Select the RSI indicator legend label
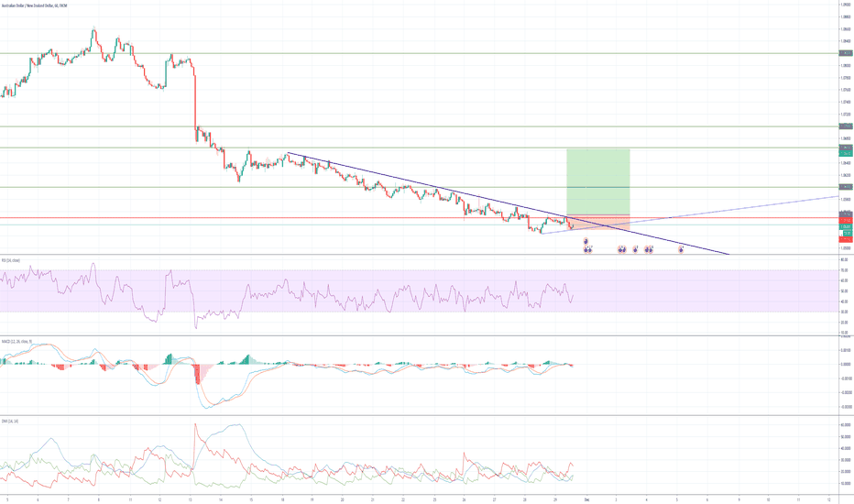The height and width of the screenshot is (504, 854). 13,260
